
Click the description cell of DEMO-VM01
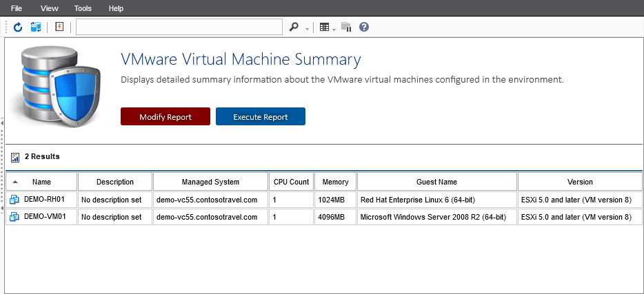tap(115, 216)
